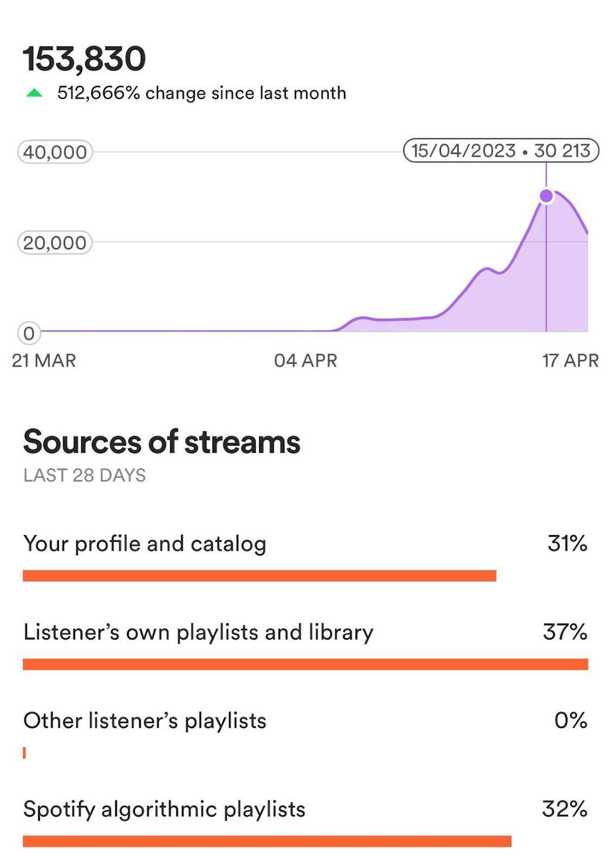
Task: Select the 04 APR date label
Action: pos(305,360)
